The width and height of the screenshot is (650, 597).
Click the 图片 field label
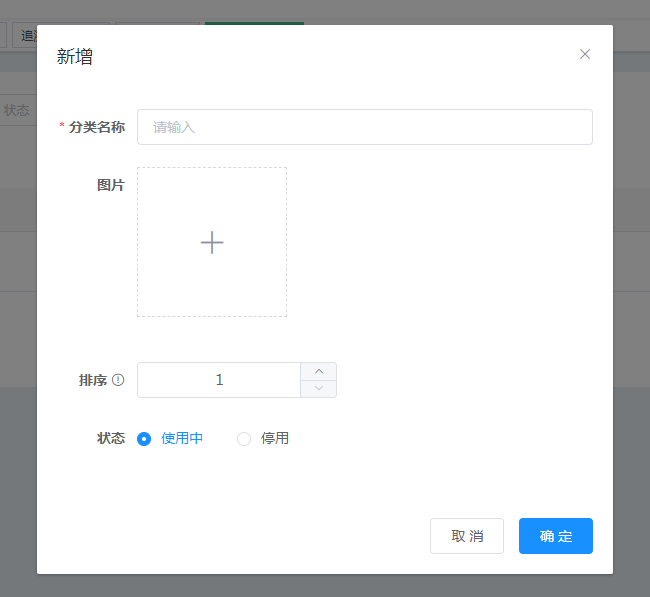pyautogui.click(x=111, y=185)
